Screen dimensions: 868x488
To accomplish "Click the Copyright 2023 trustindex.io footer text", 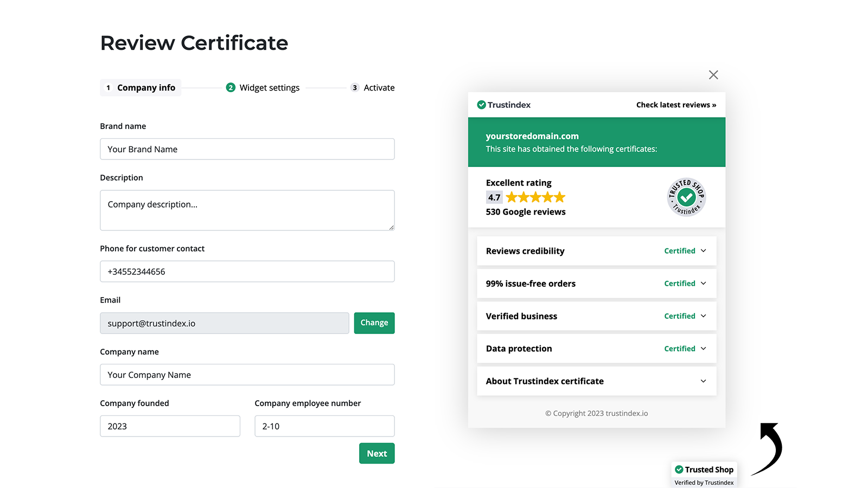I will [x=597, y=413].
